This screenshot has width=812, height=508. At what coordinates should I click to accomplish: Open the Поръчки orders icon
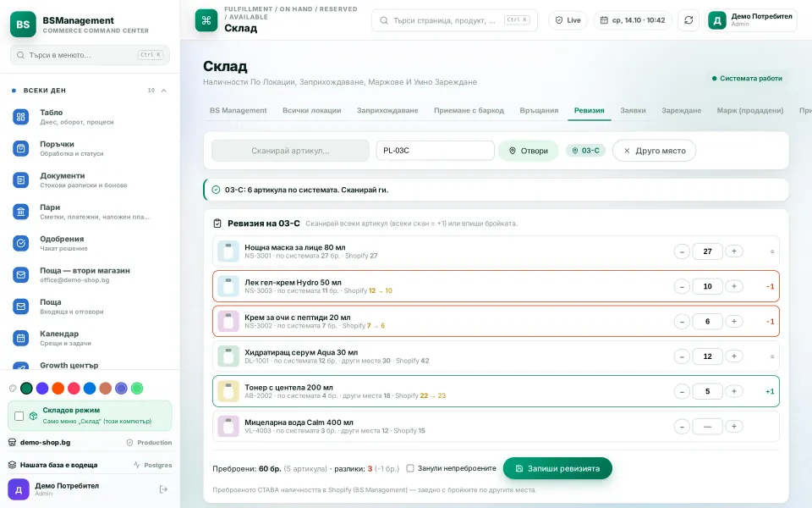[x=20, y=149]
